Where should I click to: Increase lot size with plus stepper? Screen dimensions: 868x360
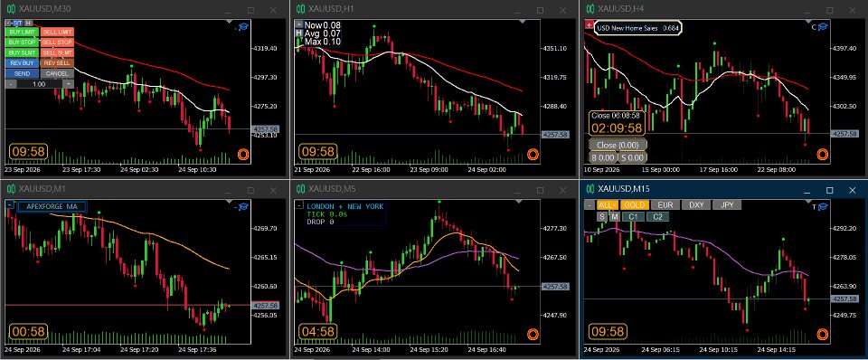click(x=68, y=83)
